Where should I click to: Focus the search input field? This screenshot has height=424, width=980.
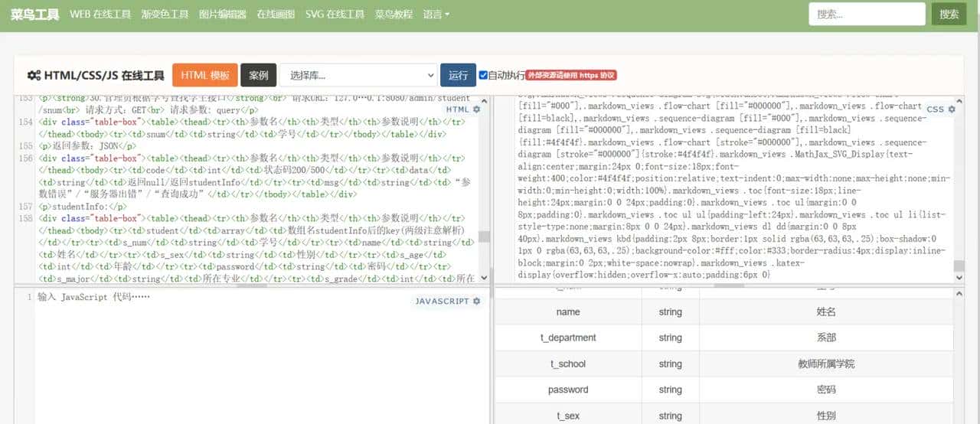(867, 14)
